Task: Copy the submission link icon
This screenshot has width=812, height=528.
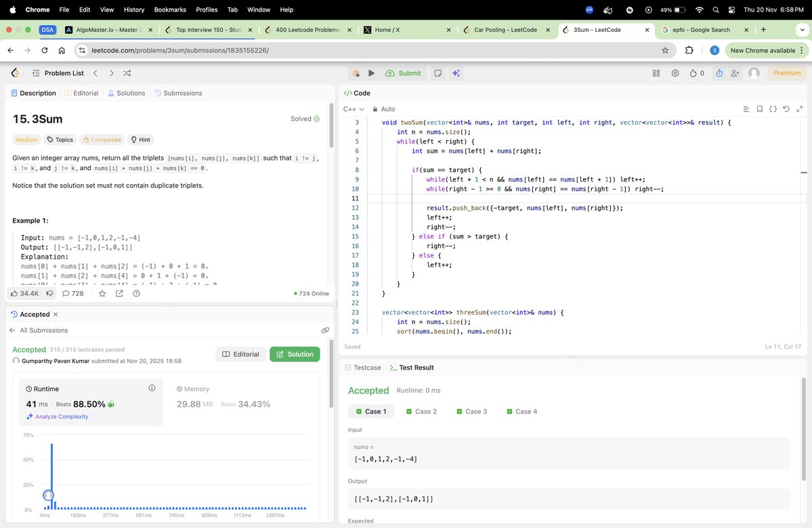Action: pos(325,330)
